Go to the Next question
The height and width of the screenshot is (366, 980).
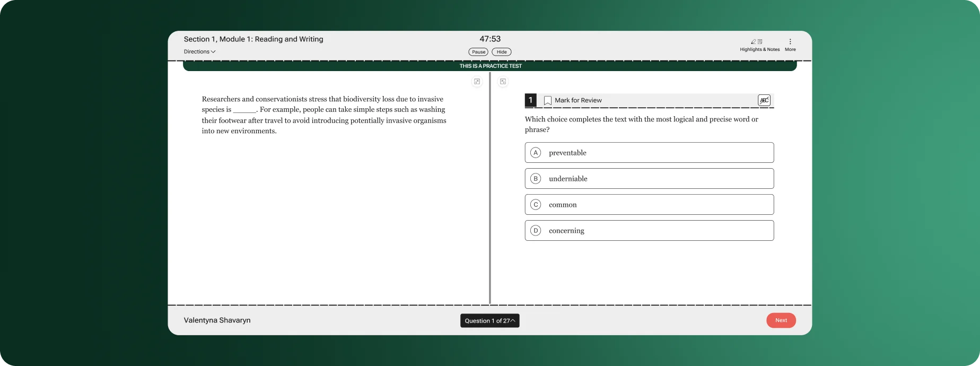(781, 320)
